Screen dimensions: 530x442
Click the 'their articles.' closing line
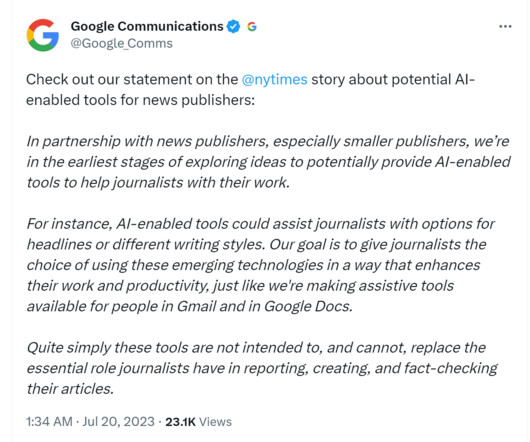(70, 389)
